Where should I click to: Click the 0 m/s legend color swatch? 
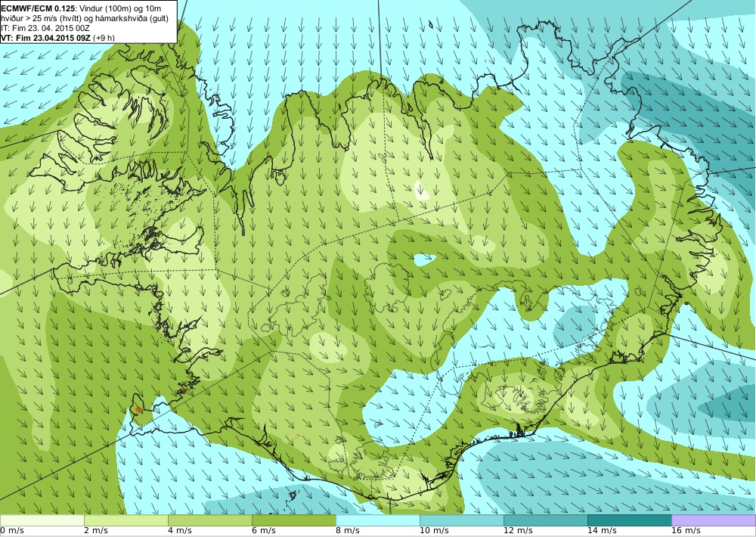42,520
